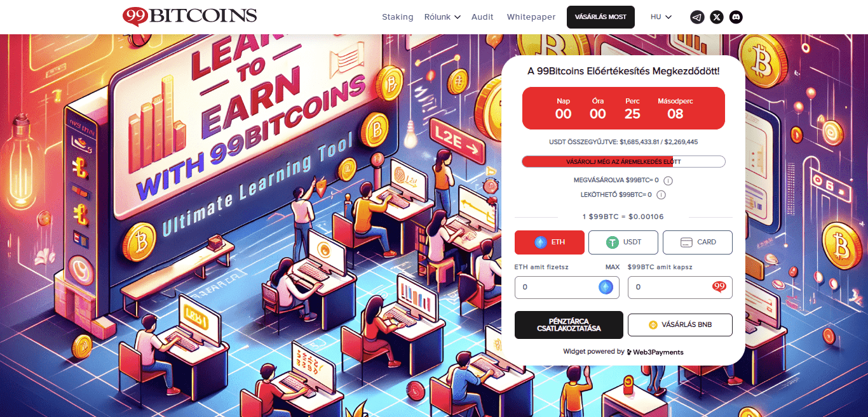Open the Whitepaper link
The image size is (868, 417).
(531, 17)
